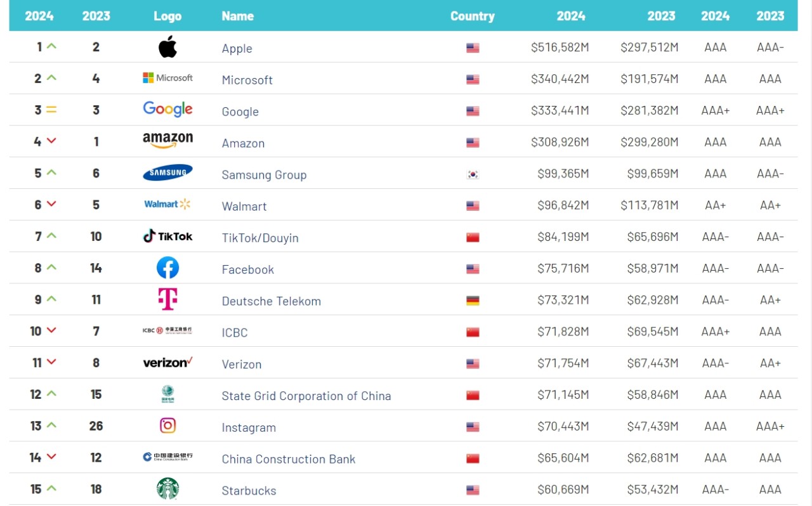
Task: Click the Apple logo icon
Action: 167,47
